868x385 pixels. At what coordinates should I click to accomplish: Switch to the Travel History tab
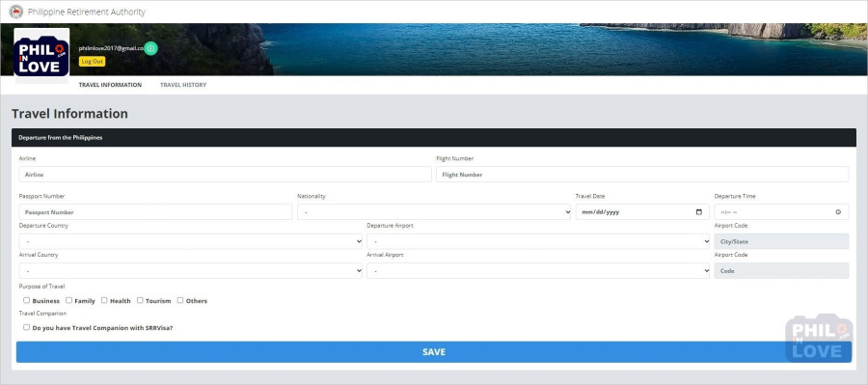click(183, 85)
